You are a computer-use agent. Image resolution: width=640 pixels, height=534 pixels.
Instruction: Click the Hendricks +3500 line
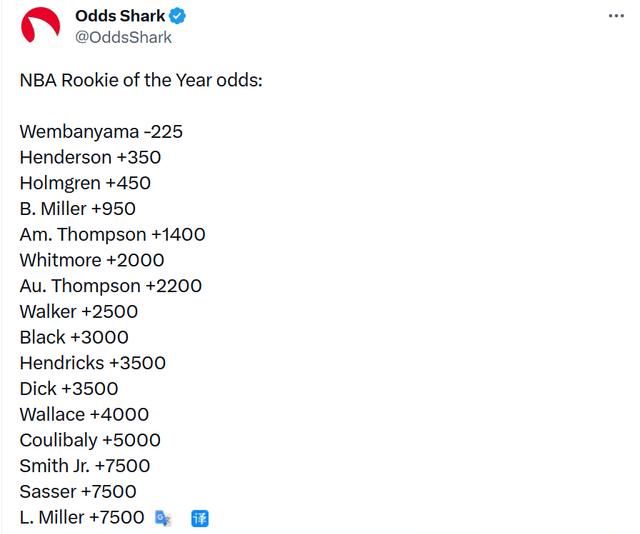pyautogui.click(x=93, y=363)
